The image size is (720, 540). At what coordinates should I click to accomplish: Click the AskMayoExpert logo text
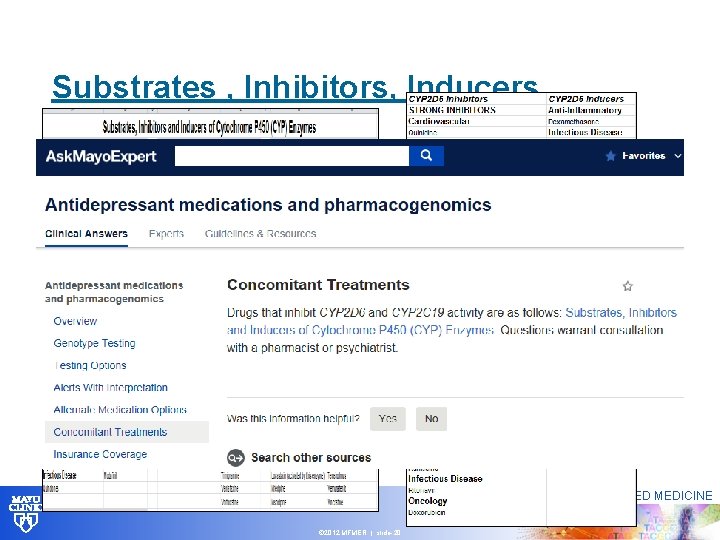tap(101, 156)
